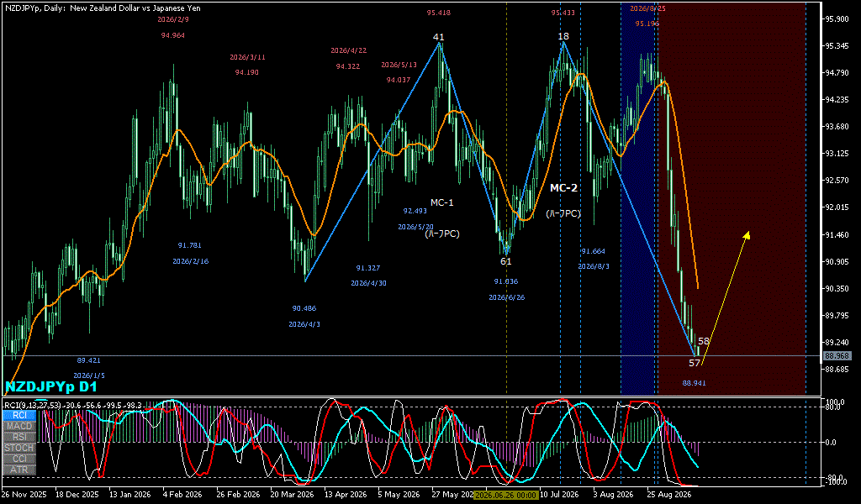Viewport: 861px width, 504px height.
Task: Click the peak count label '18'
Action: pos(564,36)
